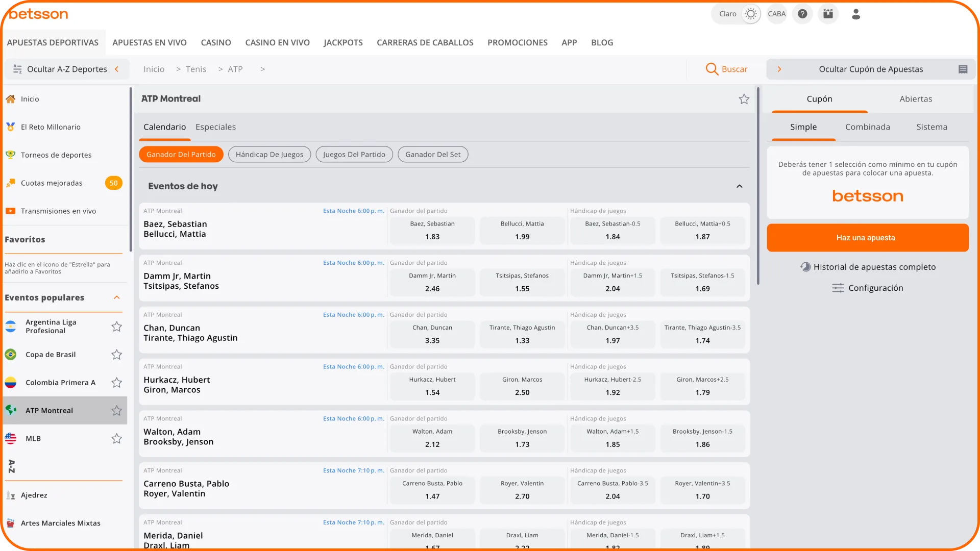Favorite MLB with star icon
980x551 pixels.
117,439
